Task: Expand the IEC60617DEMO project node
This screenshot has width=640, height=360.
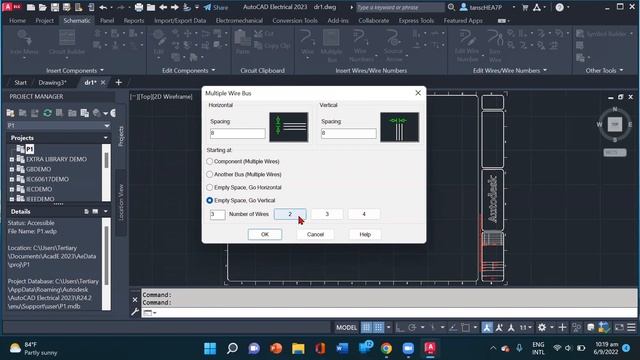Action: (x=11, y=179)
